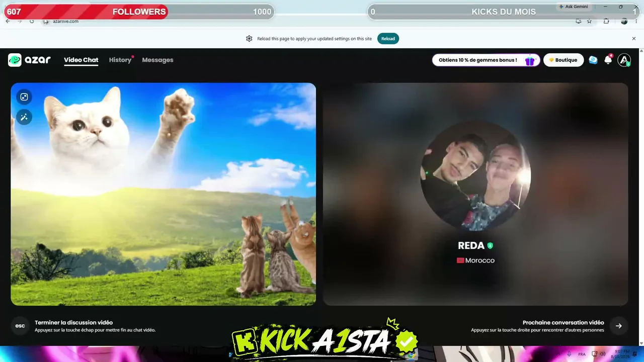The image size is (644, 362).
Task: Click the green verified badge beside REDA
Action: [490, 246]
